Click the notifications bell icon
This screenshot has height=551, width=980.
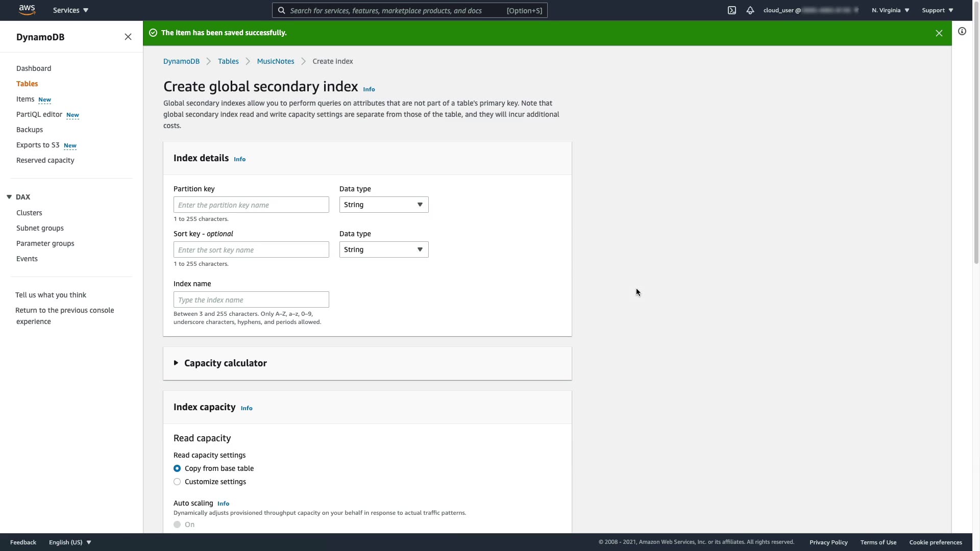pyautogui.click(x=750, y=10)
